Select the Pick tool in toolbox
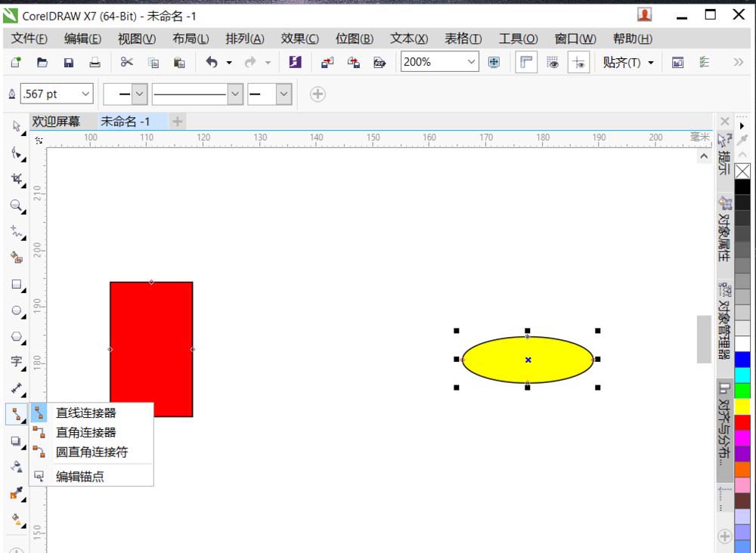The image size is (756, 553). 17,126
